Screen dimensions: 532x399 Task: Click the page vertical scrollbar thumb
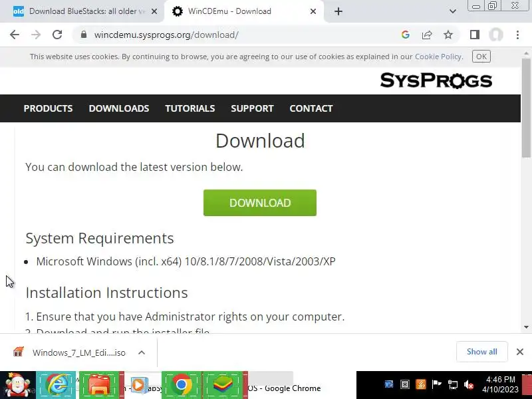[x=527, y=108]
